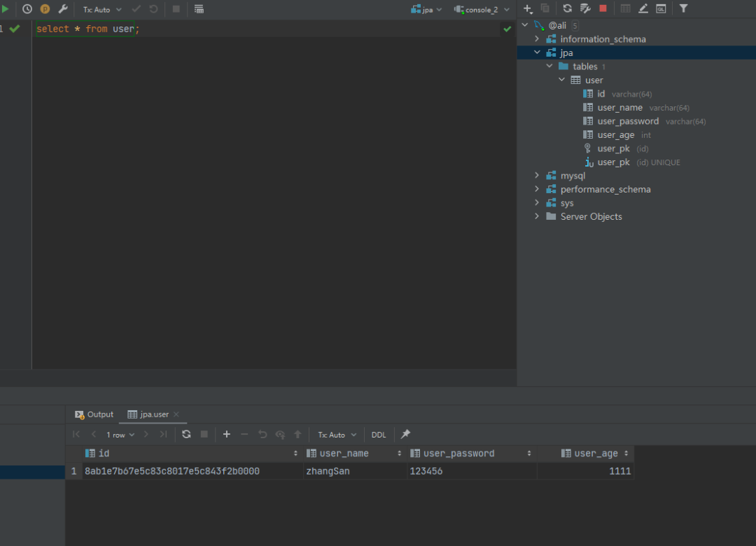Sort by the id column header
Screen dimensions: 756x546
pyautogui.click(x=192, y=454)
